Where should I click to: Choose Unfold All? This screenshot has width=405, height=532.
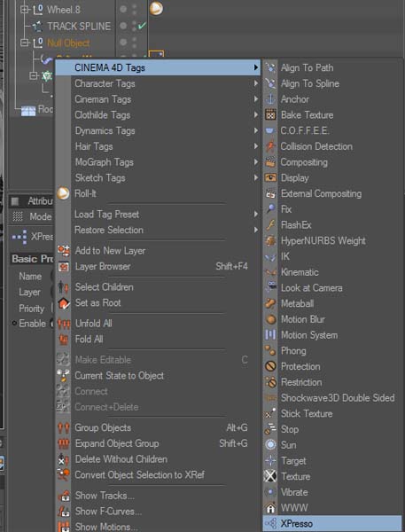[158, 324]
